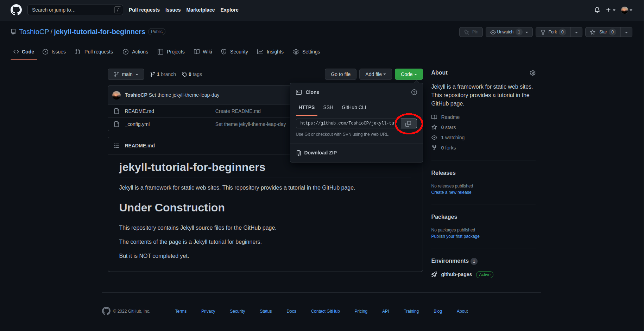Focus the Search or jump to field
The width and height of the screenshot is (644, 331).
point(75,10)
